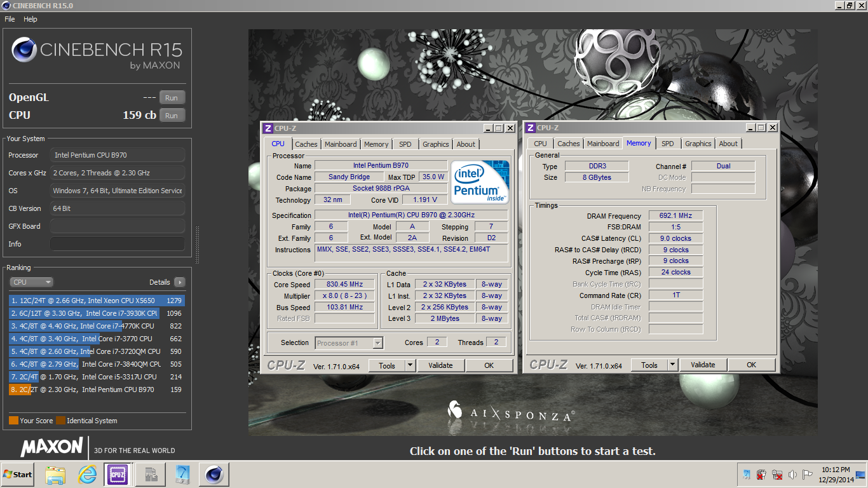Viewport: 868px width, 488px height.
Task: Open the Windows Start menu
Action: tap(18, 475)
